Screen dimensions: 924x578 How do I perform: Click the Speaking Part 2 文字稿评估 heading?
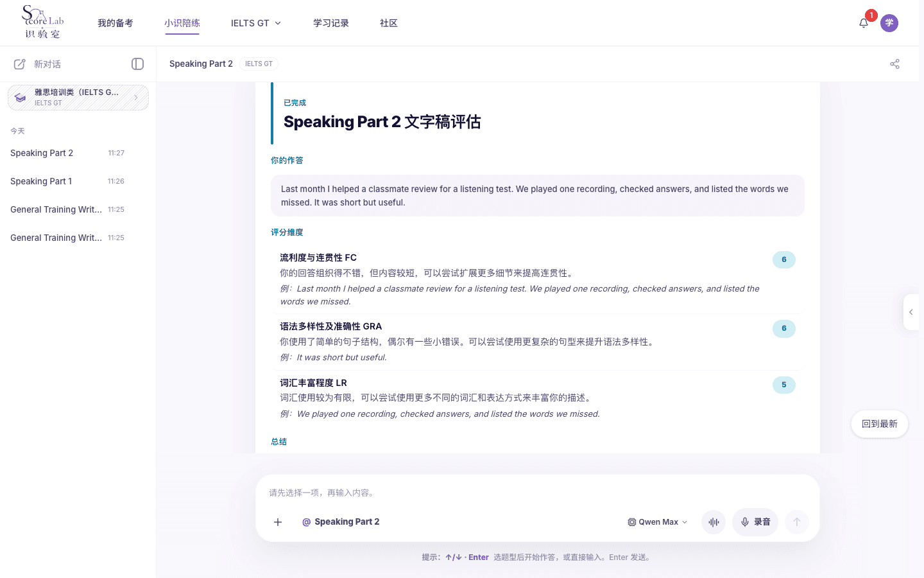pyautogui.click(x=382, y=122)
